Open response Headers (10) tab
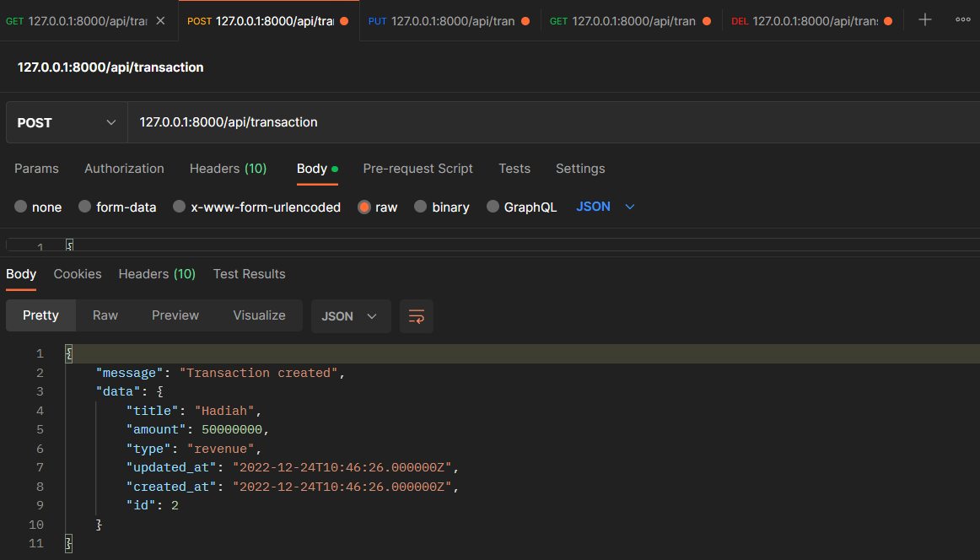The height and width of the screenshot is (560, 980). [157, 274]
